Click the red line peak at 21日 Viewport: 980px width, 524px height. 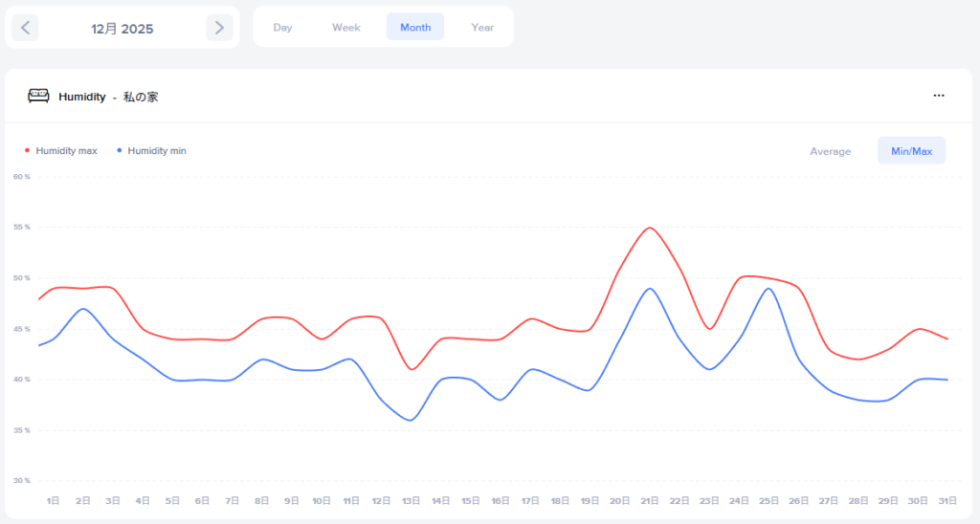(650, 228)
